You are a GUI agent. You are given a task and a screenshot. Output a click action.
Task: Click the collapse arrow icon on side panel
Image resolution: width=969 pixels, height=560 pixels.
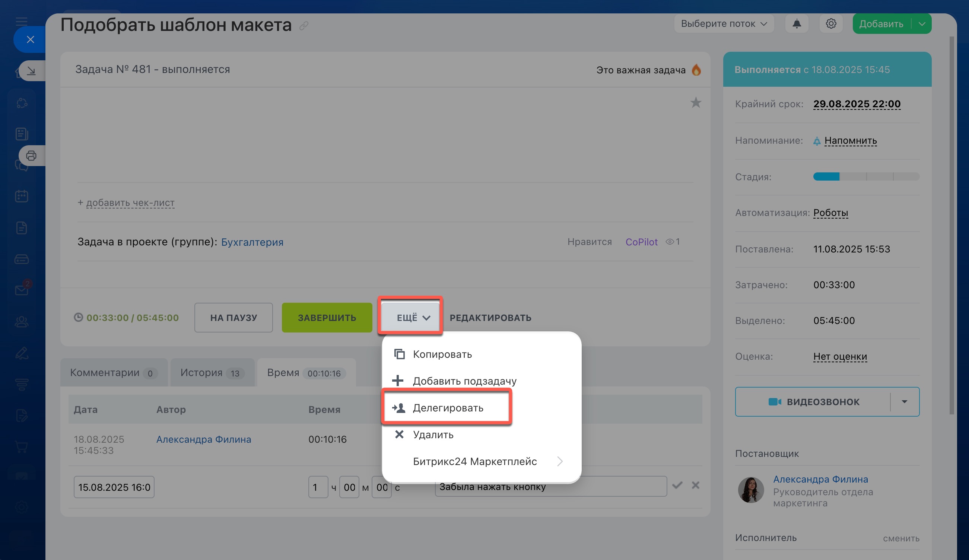[x=32, y=71]
